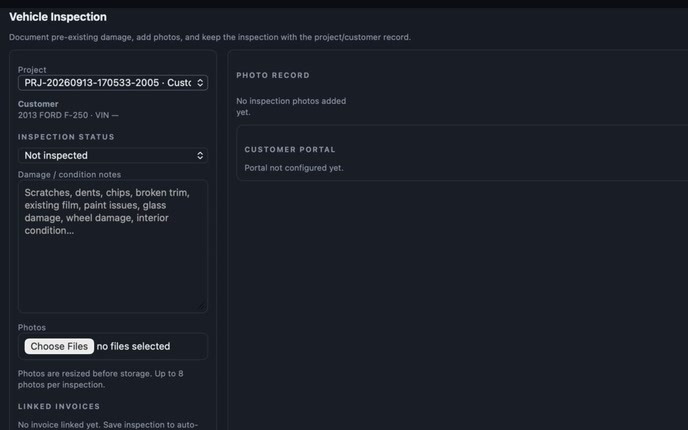Screen dimensions: 688x430
Task: Click the CUSTOMER PORTAL heading
Action: (290, 149)
